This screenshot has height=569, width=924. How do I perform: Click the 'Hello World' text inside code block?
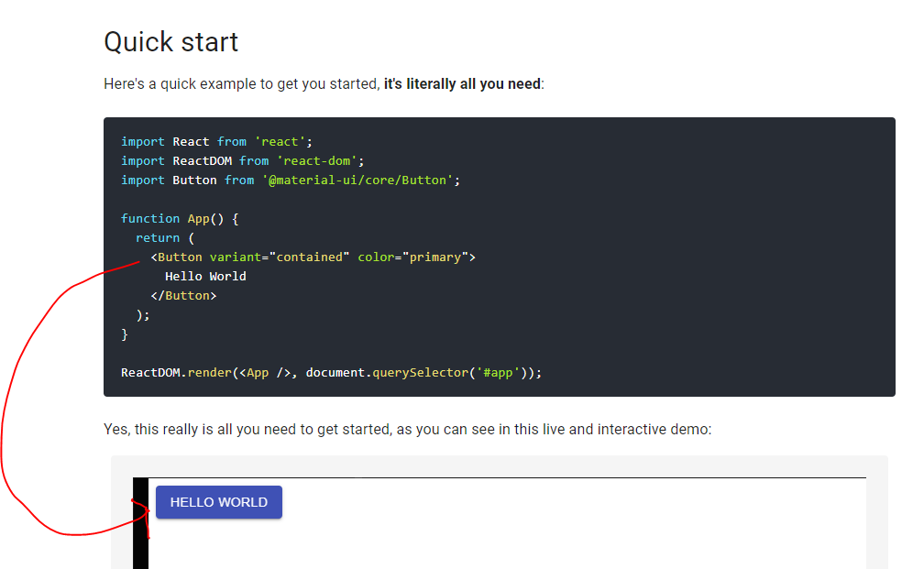click(205, 277)
